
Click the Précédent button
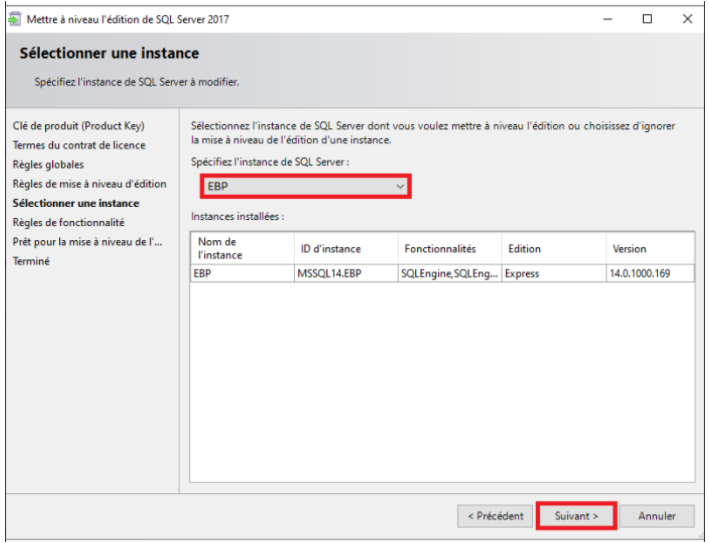pos(495,516)
